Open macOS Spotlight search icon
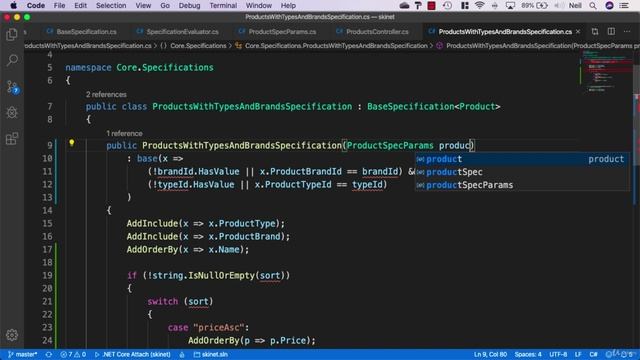Viewport: 640px width, 360px height. pos(593,6)
